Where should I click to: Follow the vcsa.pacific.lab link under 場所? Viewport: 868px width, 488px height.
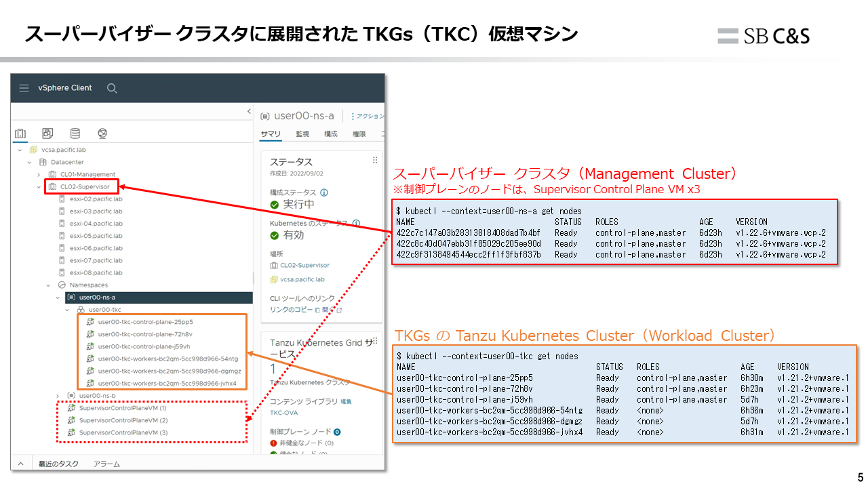(x=302, y=279)
